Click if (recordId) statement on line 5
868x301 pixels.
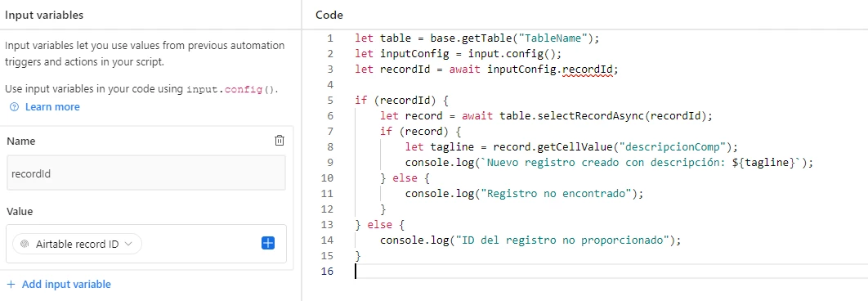(402, 101)
